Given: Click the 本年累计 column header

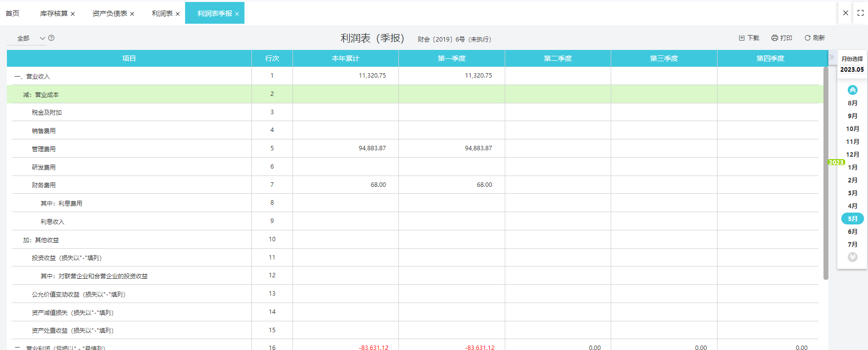Looking at the screenshot, I should [345, 58].
